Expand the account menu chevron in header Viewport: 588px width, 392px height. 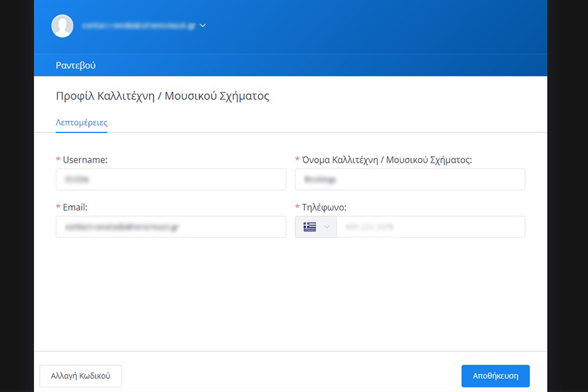pos(203,26)
